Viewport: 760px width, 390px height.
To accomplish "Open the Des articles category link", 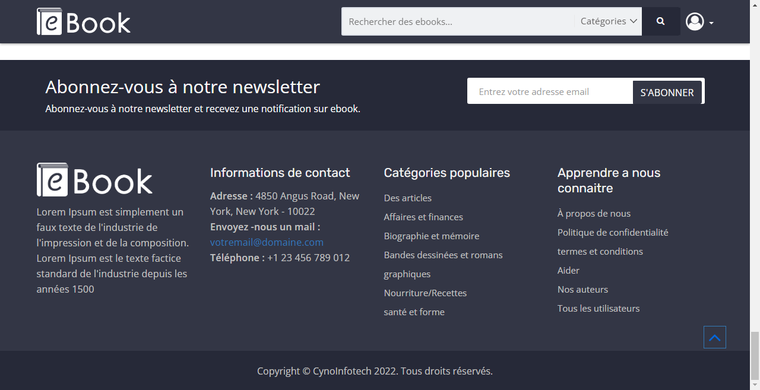I will pos(408,198).
